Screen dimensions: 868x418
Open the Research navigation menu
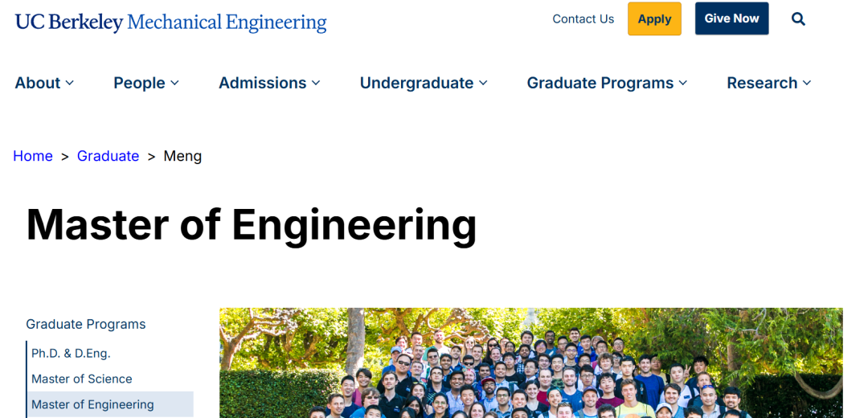pos(762,83)
